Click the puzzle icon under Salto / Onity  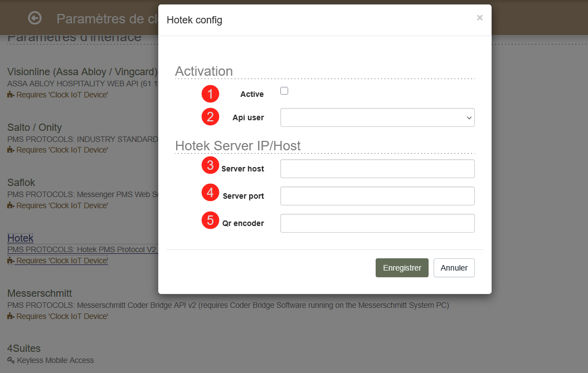tap(11, 150)
